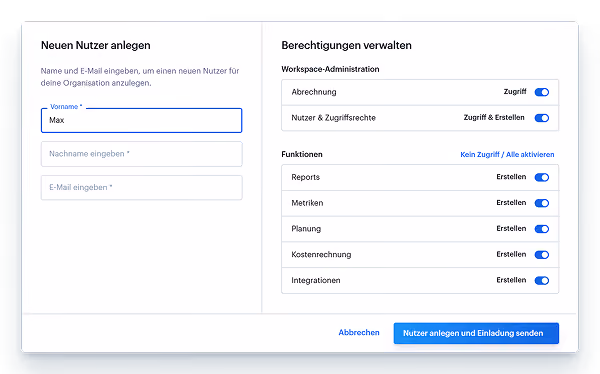Viewport: 600px width, 374px height.
Task: Focus the E-Mail eingeben field
Action: (142, 188)
